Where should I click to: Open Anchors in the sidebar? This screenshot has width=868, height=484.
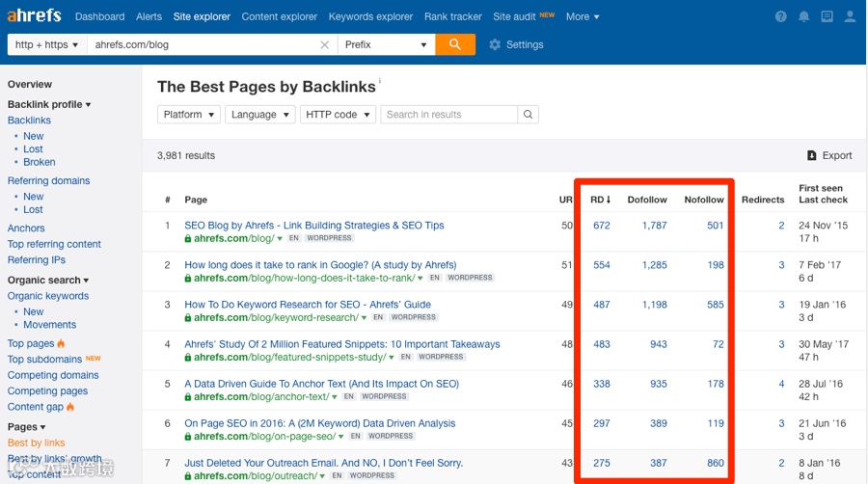click(26, 228)
